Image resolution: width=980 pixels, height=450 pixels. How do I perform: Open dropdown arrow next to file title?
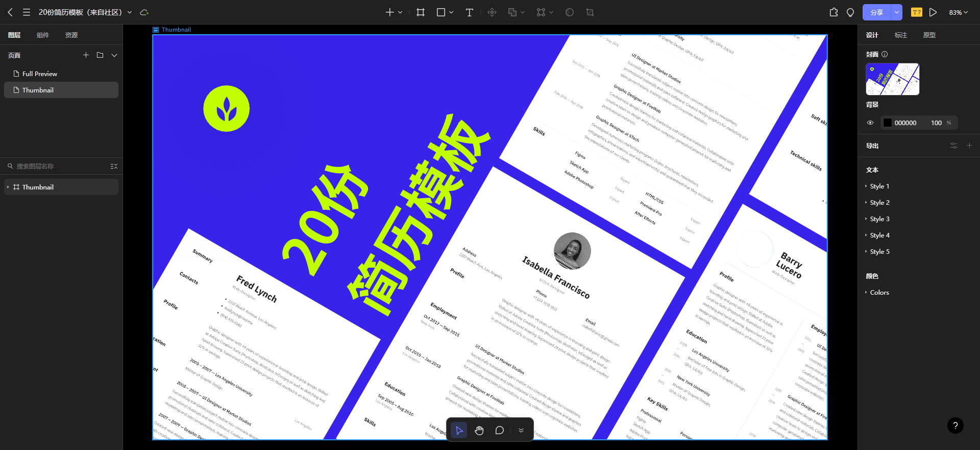click(130, 12)
